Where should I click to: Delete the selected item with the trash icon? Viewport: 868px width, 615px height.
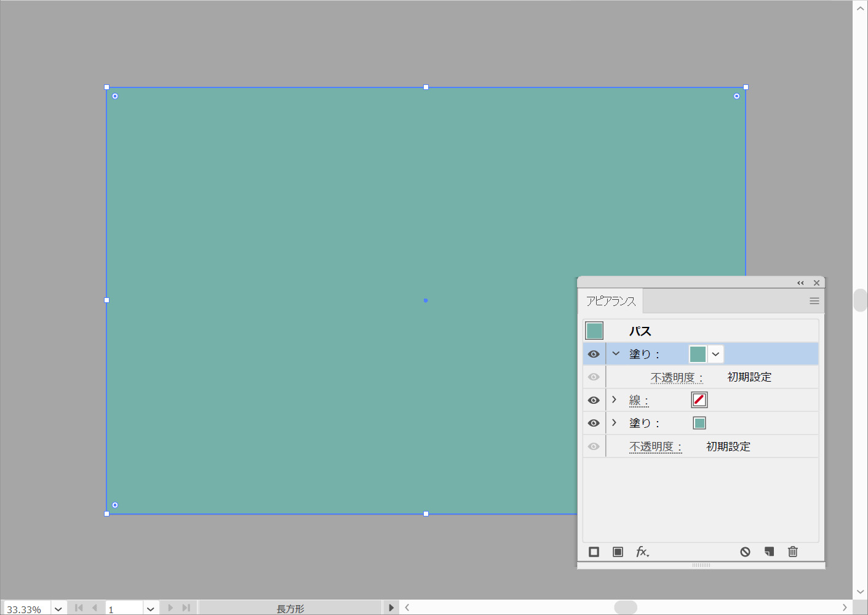pos(793,552)
